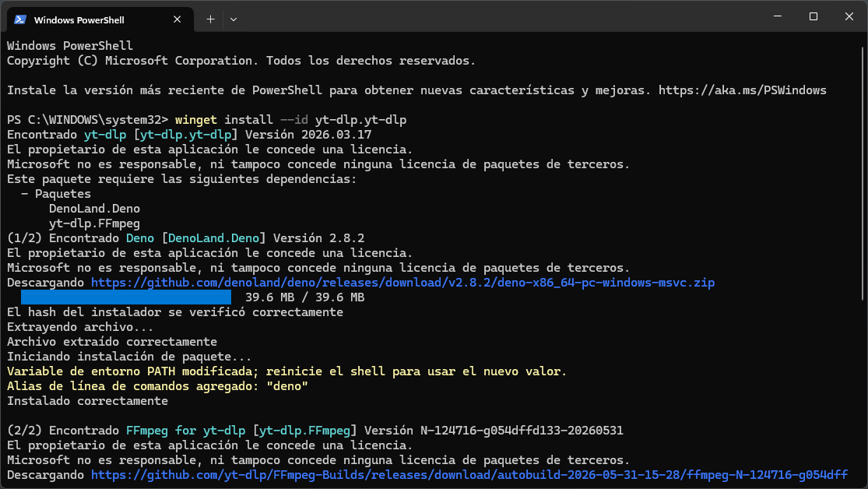
Task: Click the "Instalado correctamente" line
Action: (x=87, y=401)
